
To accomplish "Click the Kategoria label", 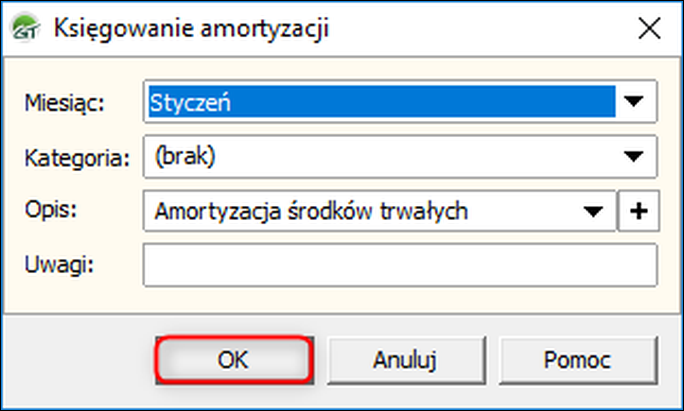I will (77, 158).
